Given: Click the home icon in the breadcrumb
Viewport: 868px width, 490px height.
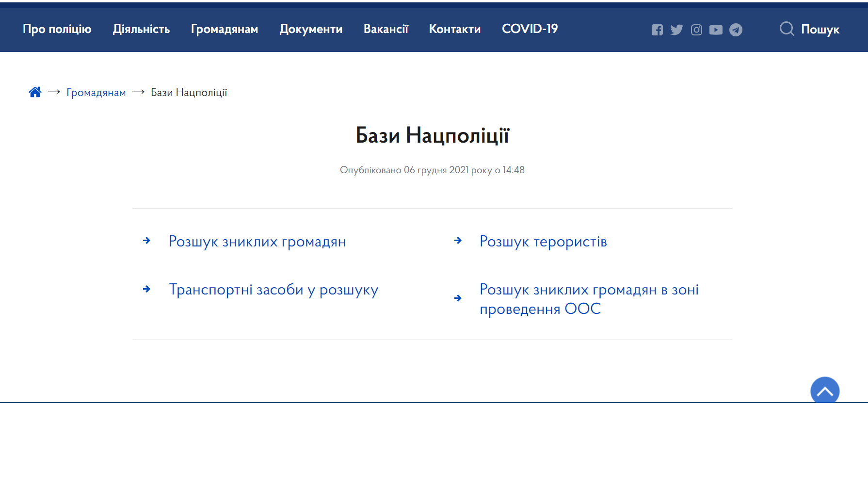Looking at the screenshot, I should click(35, 92).
